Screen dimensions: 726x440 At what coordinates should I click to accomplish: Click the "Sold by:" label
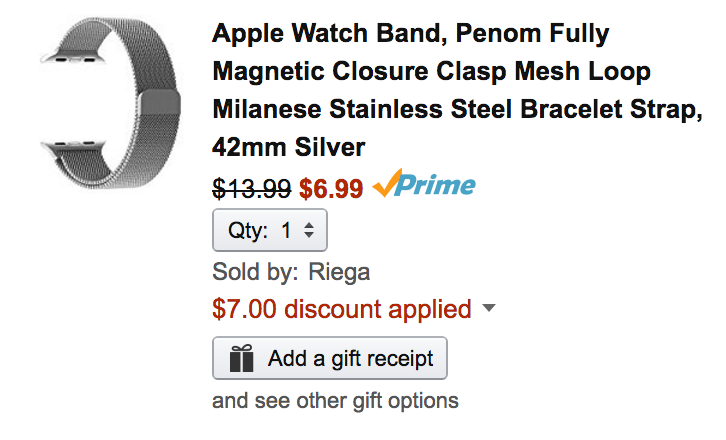click(x=255, y=272)
